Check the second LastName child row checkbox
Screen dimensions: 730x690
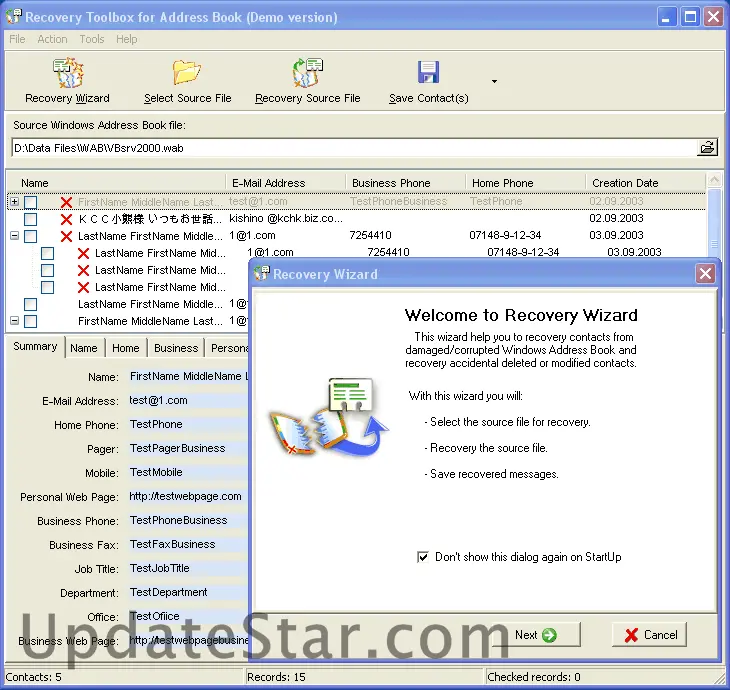[47, 270]
